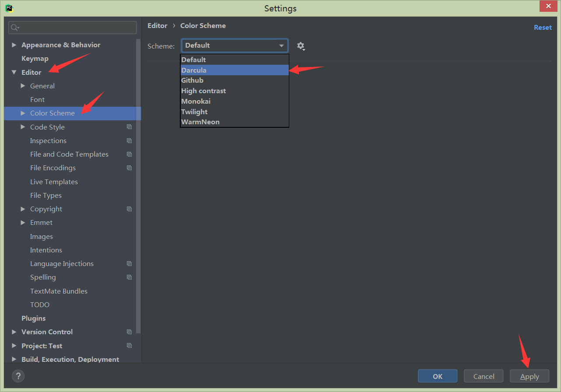The image size is (561, 392).
Task: Click the copy icon next to Inspections
Action: pyautogui.click(x=129, y=140)
